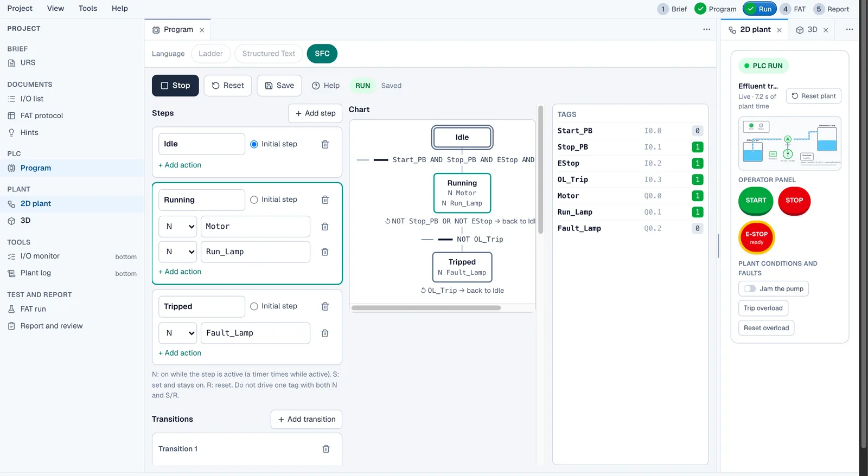
Task: Edit the Running step name field
Action: tap(202, 200)
